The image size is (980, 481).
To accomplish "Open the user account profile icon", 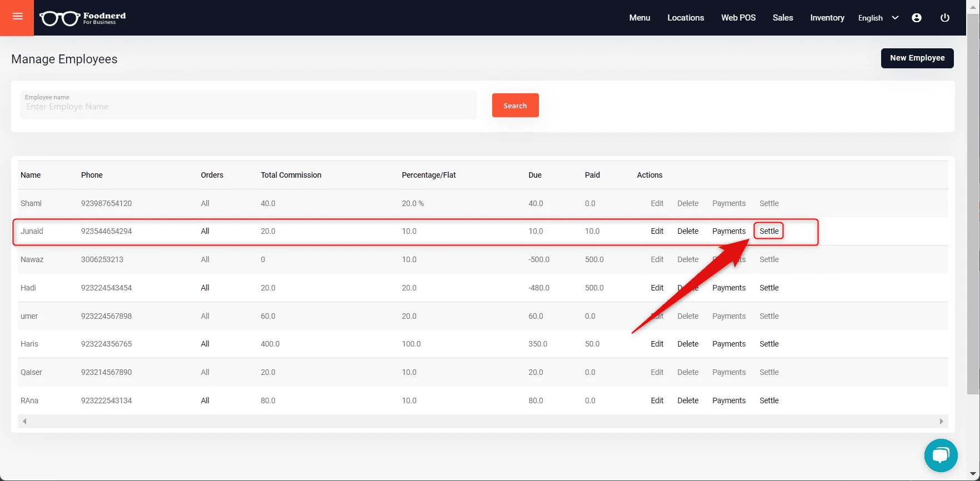I will (x=917, y=18).
